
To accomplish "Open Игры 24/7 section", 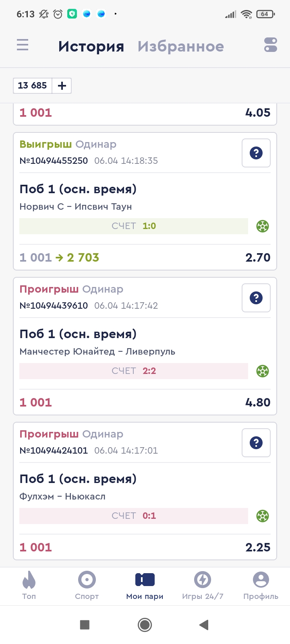I will click(203, 586).
